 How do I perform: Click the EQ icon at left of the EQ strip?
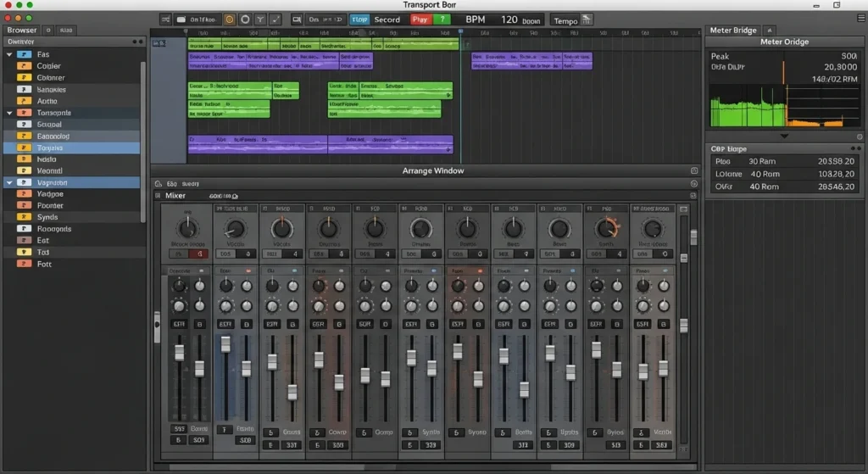[159, 183]
